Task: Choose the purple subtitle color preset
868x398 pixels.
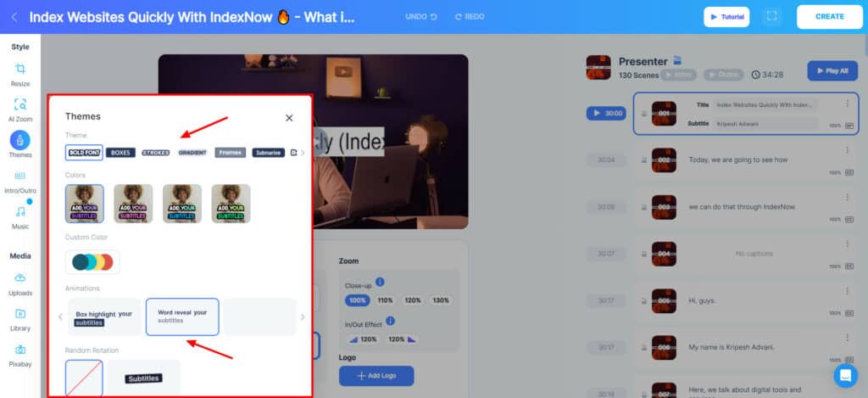Action: tap(85, 204)
